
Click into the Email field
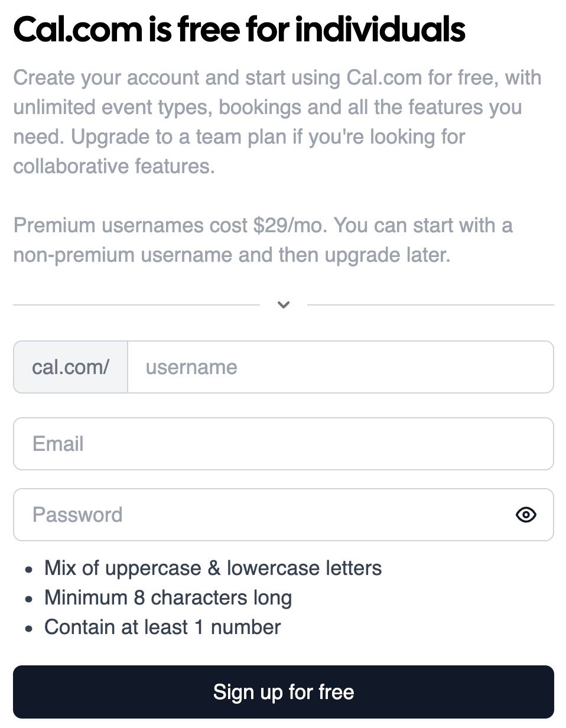coord(284,444)
